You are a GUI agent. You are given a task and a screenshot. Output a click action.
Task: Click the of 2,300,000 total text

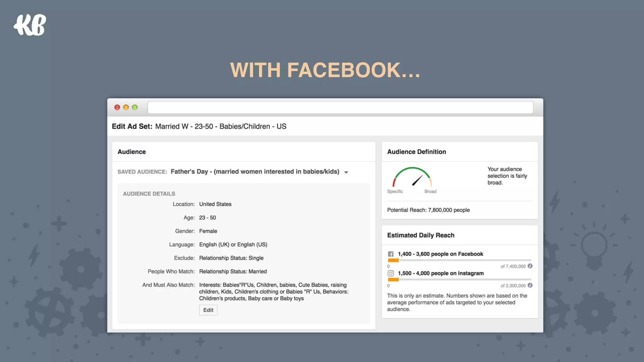(x=513, y=286)
